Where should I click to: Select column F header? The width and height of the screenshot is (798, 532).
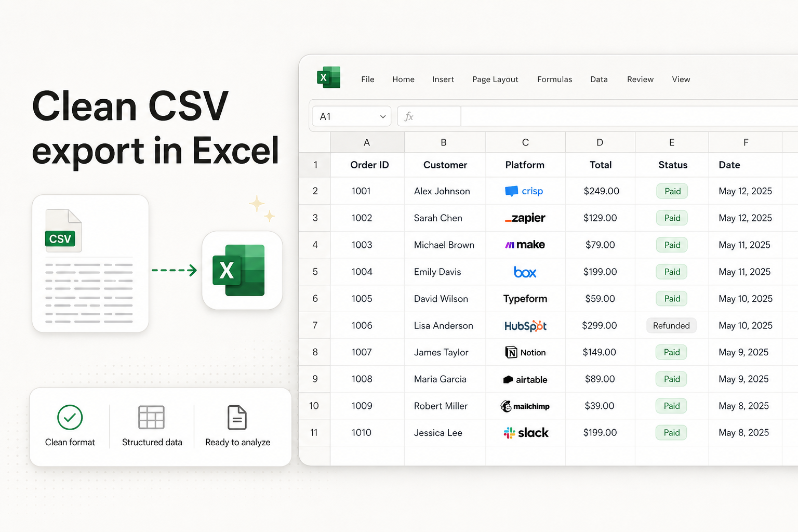746,142
